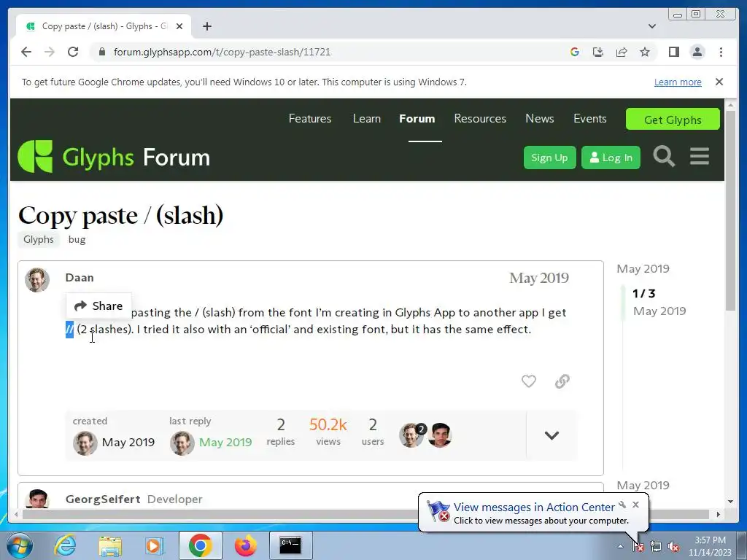
Task: Click the Sign Up button
Action: tap(549, 157)
